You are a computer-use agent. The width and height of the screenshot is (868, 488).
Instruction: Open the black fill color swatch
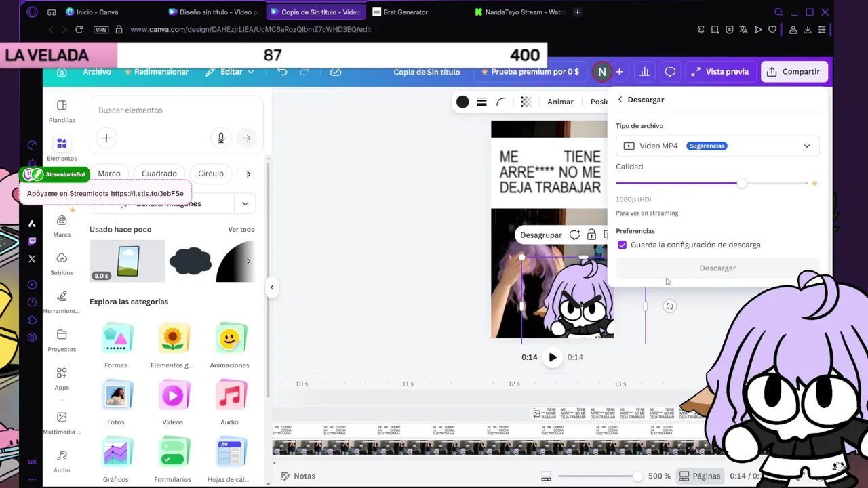pos(462,102)
